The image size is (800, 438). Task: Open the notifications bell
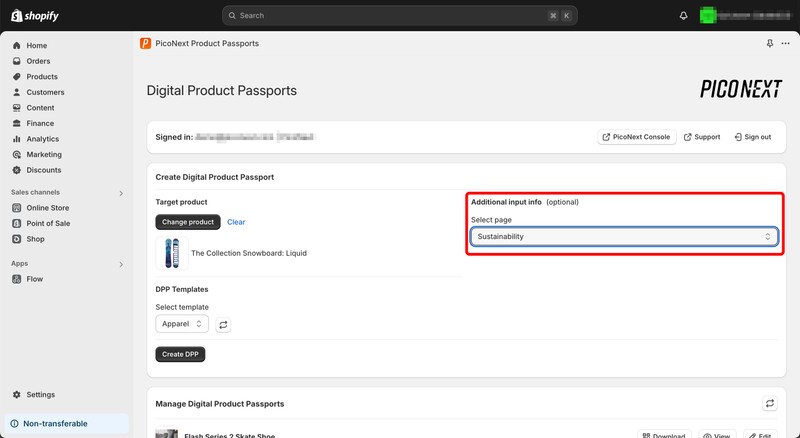pyautogui.click(x=684, y=16)
